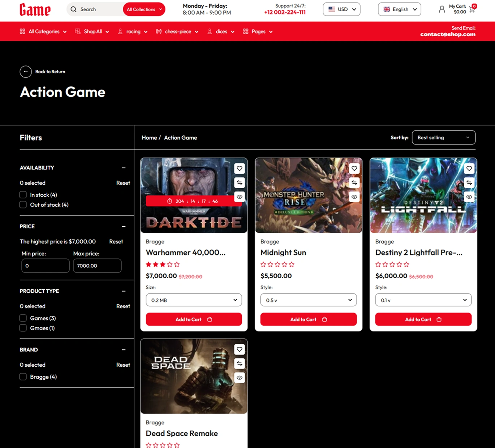Reset the Availability filter

[x=123, y=183]
